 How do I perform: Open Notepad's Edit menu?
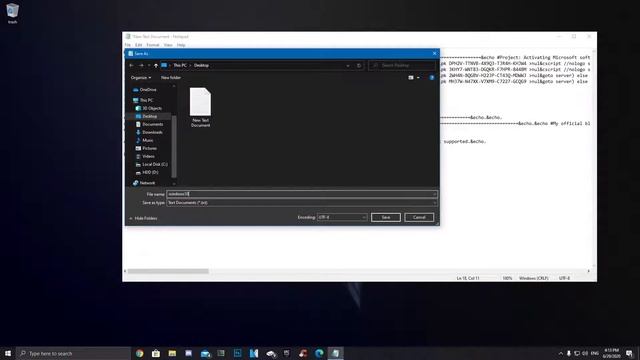pos(139,45)
